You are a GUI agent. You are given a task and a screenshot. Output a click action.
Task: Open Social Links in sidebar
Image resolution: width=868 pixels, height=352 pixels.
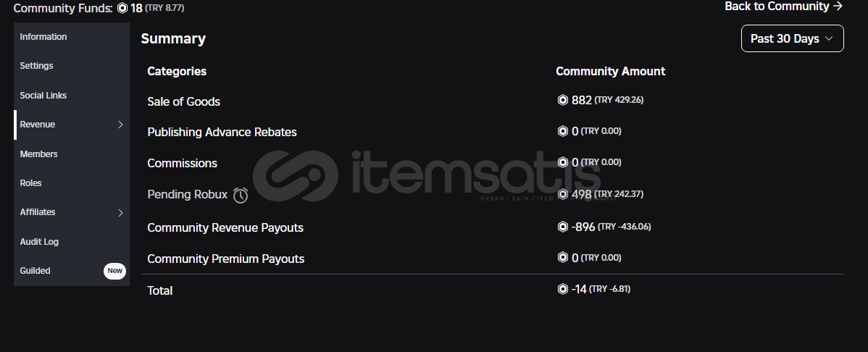pos(43,95)
